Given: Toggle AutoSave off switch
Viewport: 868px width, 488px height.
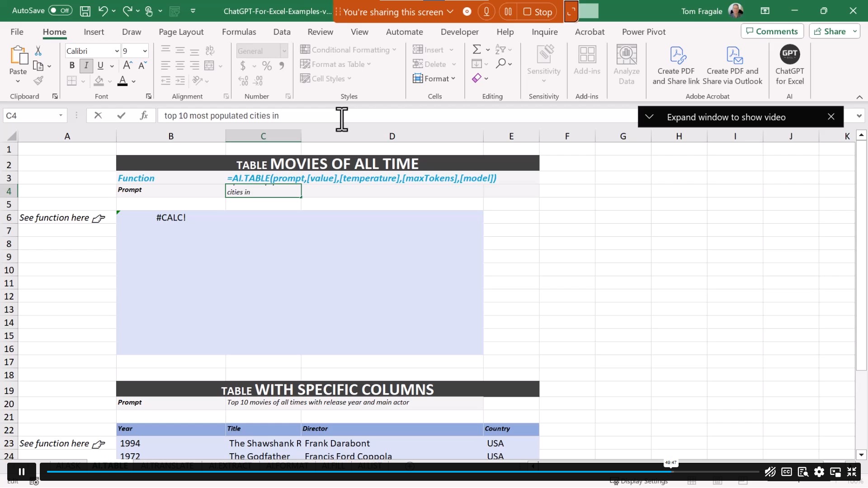Looking at the screenshot, I should (59, 10).
